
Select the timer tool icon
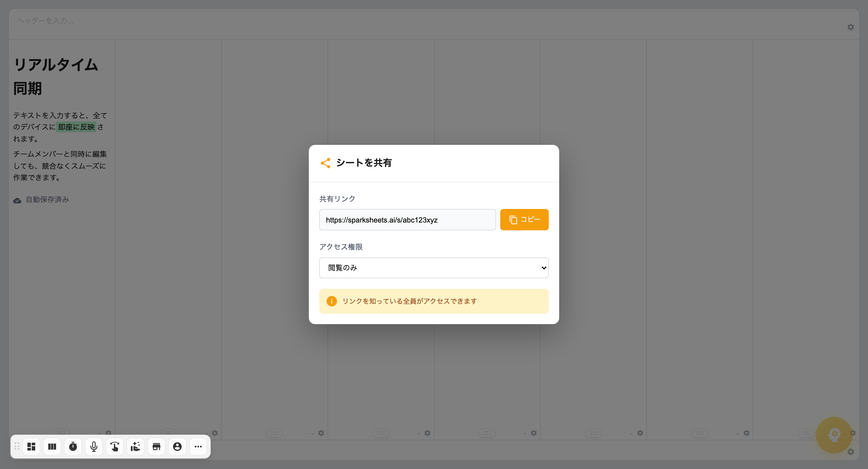73,446
